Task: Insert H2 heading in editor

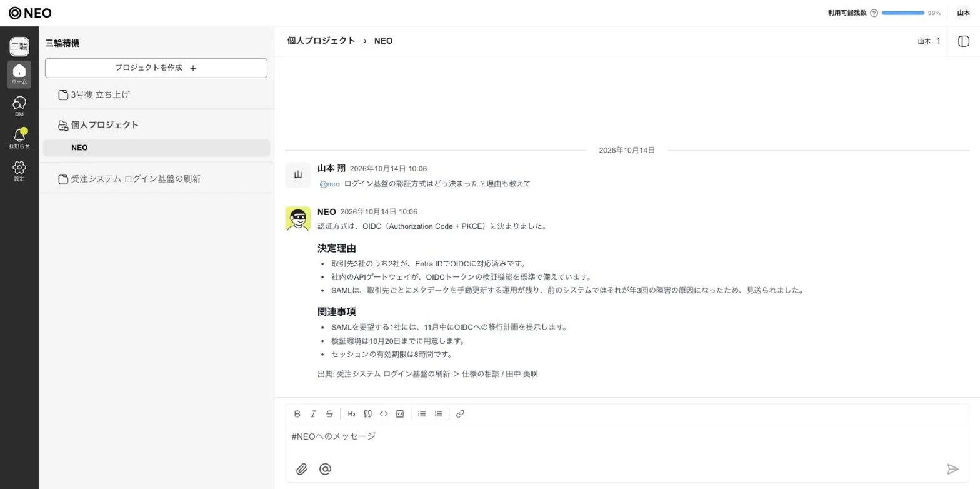Action: [352, 414]
